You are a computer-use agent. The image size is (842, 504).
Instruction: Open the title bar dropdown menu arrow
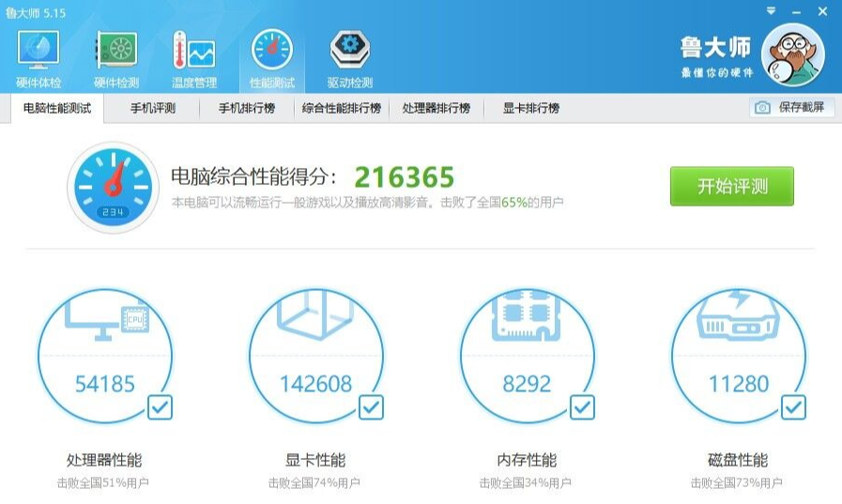771,11
